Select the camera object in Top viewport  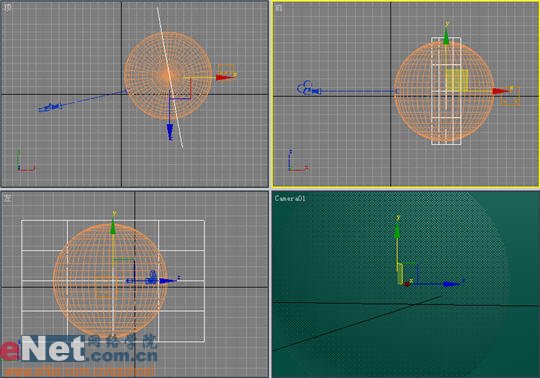point(50,108)
